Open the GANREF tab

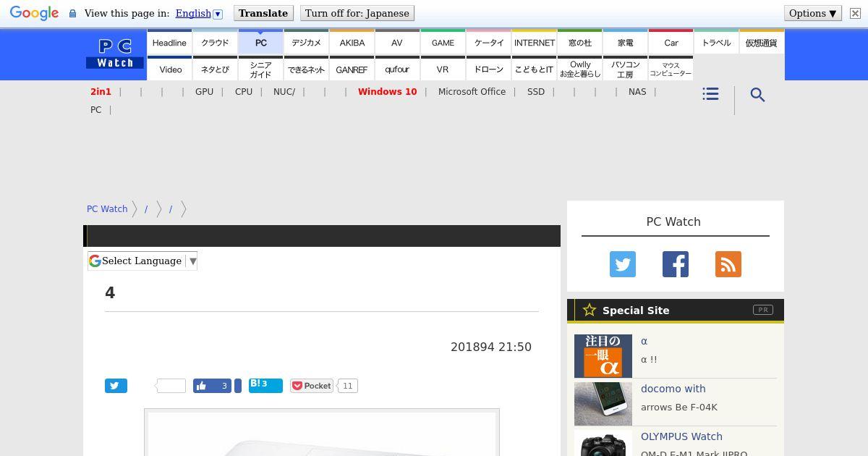coord(352,69)
